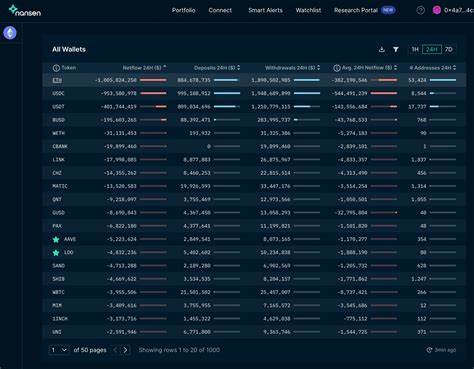Select the QNT token row
Screen dimensions: 474x369
click(x=254, y=199)
